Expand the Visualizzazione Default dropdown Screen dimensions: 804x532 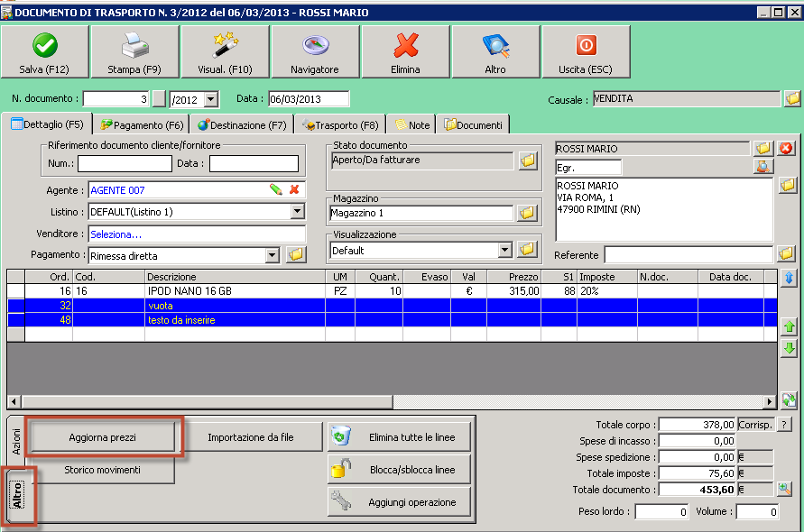504,250
